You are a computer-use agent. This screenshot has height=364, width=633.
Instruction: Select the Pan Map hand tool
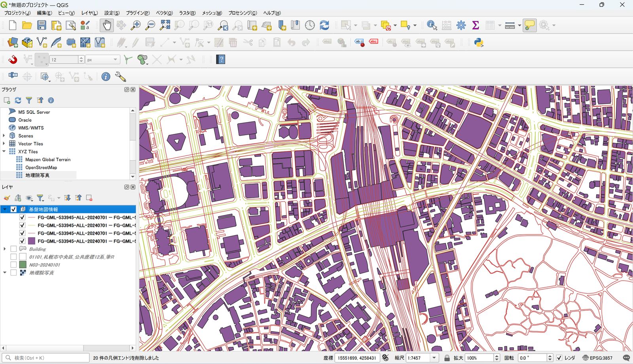click(x=106, y=25)
